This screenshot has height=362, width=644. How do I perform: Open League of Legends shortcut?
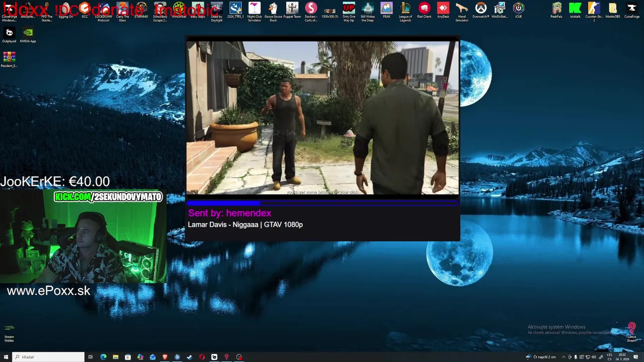(x=406, y=12)
